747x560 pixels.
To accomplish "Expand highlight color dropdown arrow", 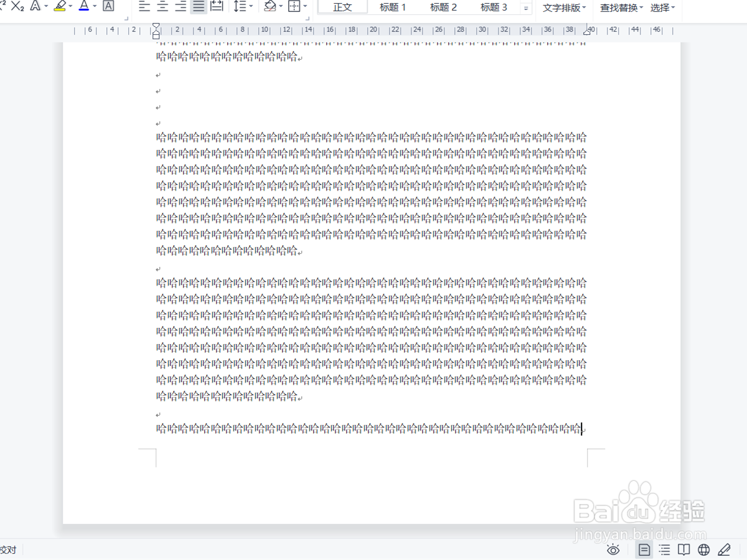I will click(70, 7).
